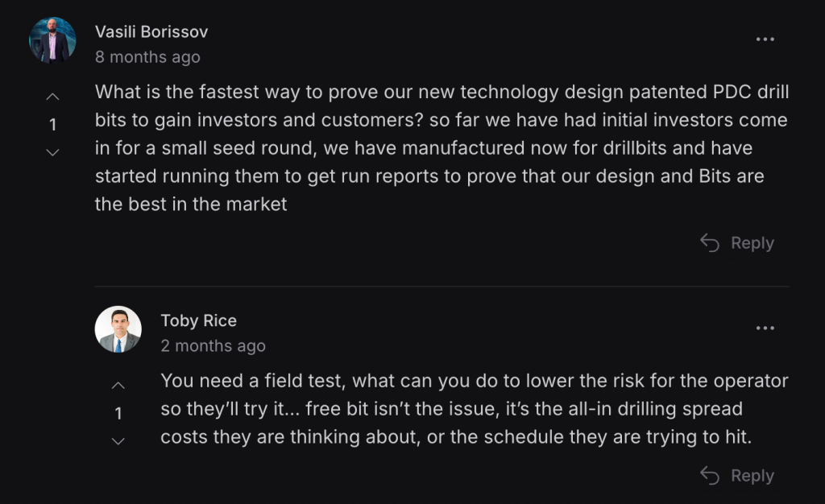
Task: Click Reply under Toby Rice's comment
Action: (737, 476)
